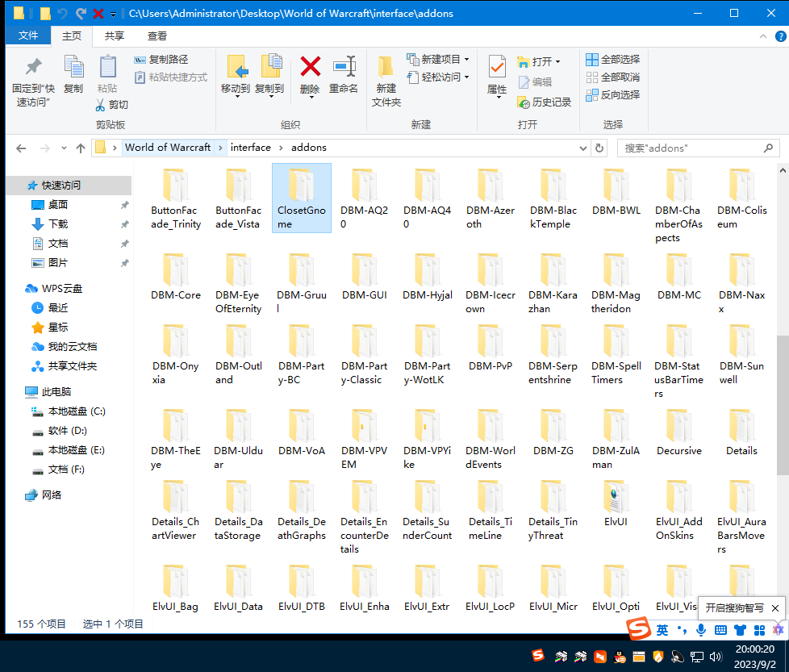
Task: Click Select All (全部选择)
Action: tap(612, 60)
